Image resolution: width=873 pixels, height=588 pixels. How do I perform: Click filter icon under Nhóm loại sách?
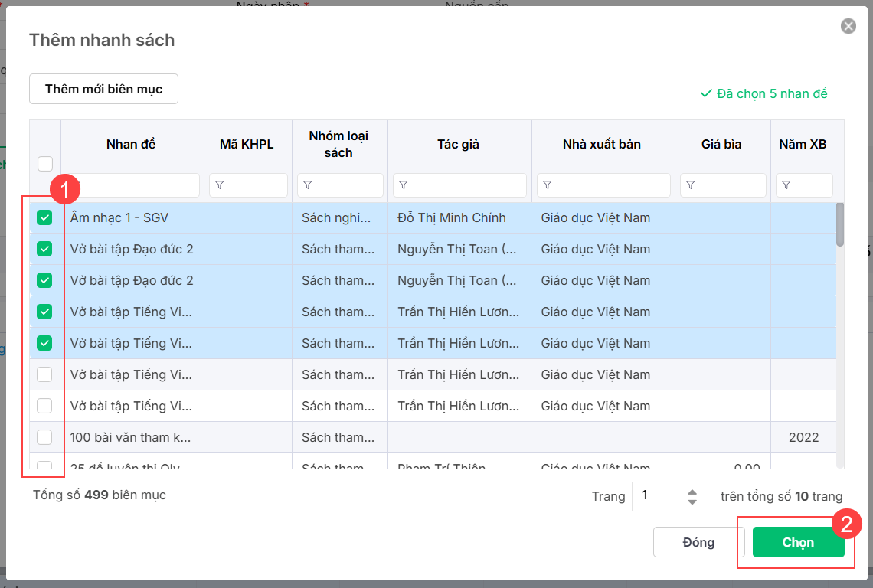[x=308, y=185]
